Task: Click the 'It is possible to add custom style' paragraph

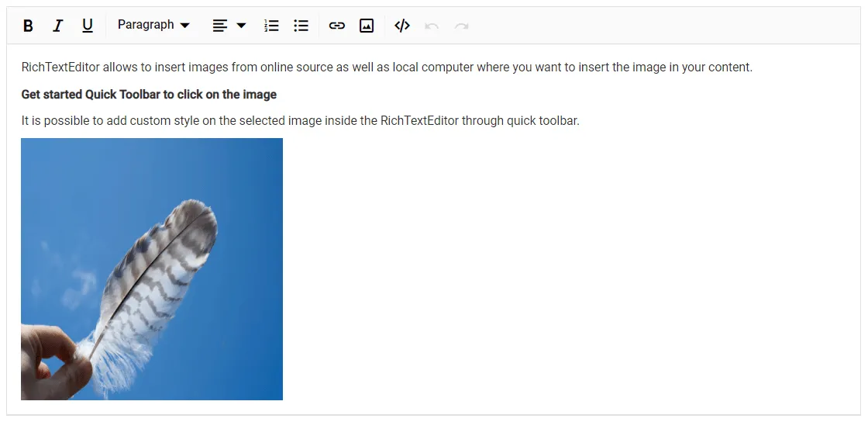Action: click(300, 121)
